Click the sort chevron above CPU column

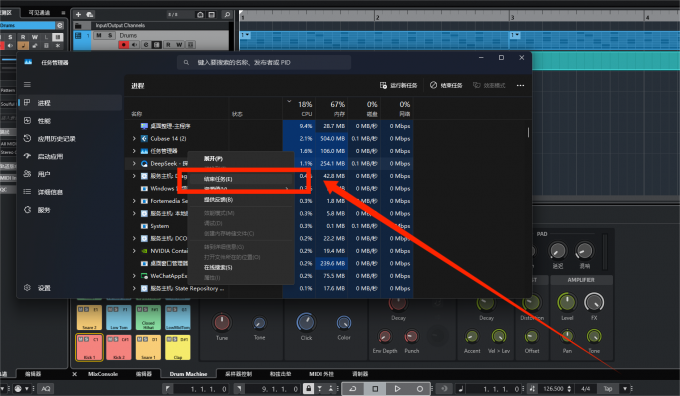coord(289,101)
